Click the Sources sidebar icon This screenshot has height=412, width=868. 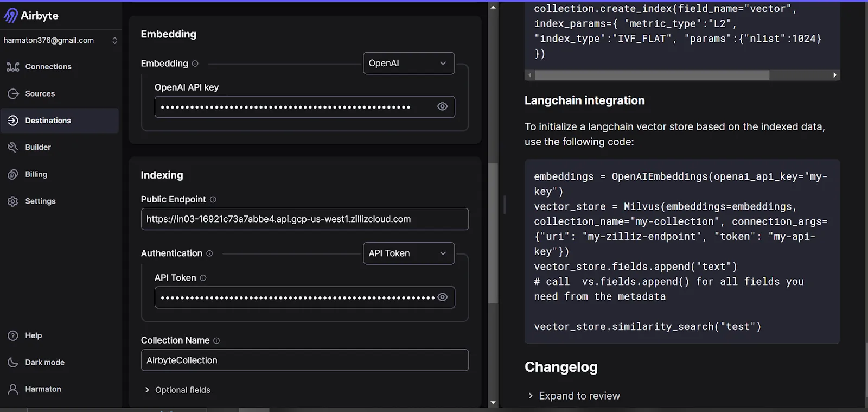click(13, 94)
